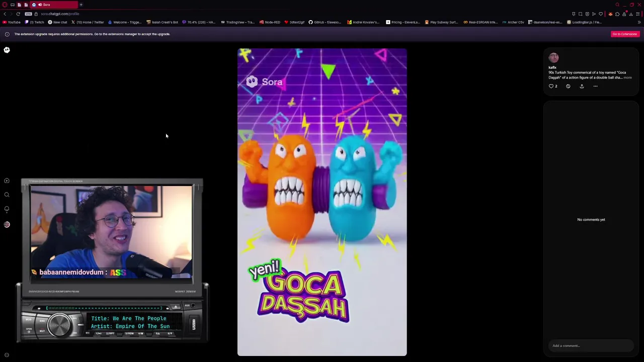Click the snapshot icon in the browser toolbar
Image resolution: width=644 pixels, height=362 pixels.
[580, 14]
